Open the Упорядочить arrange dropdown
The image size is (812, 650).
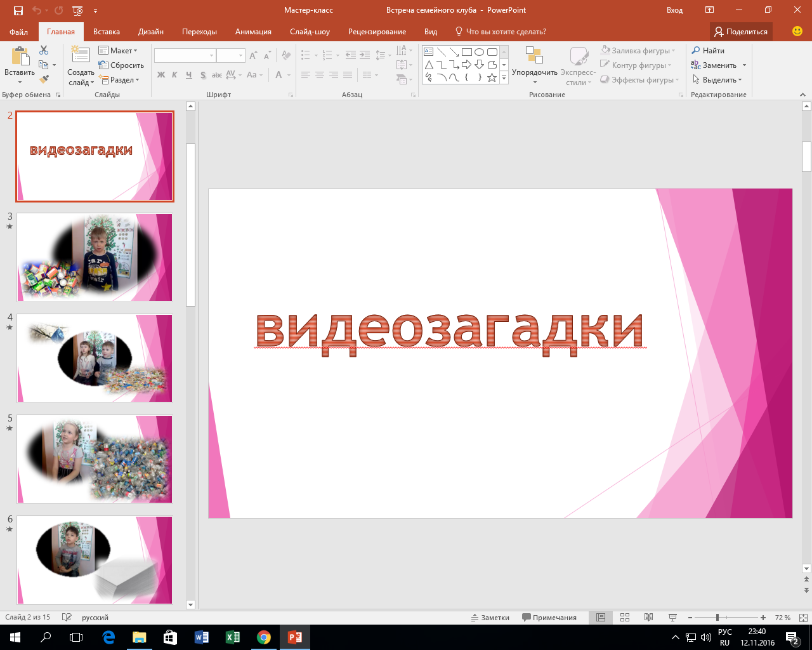tap(534, 72)
